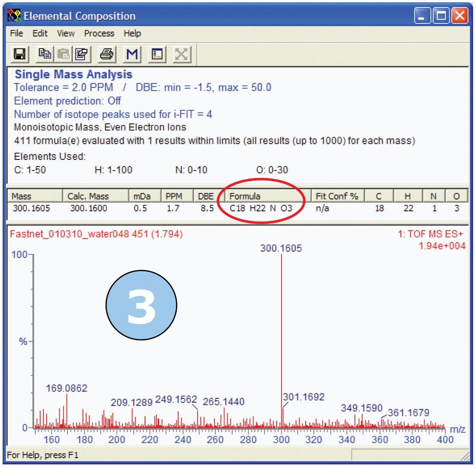
Task: Click the window layout toolbar icon
Action: click(157, 54)
